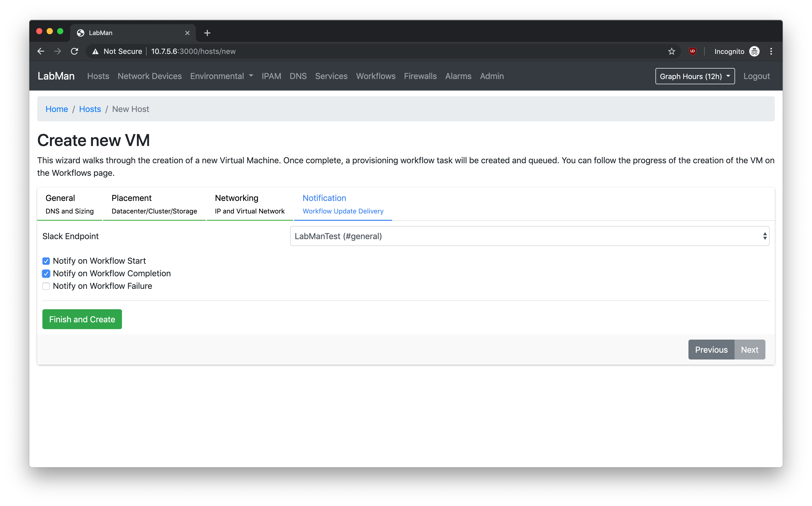Bookmark page with the star icon
Screen dimensions: 812x506
(671, 51)
